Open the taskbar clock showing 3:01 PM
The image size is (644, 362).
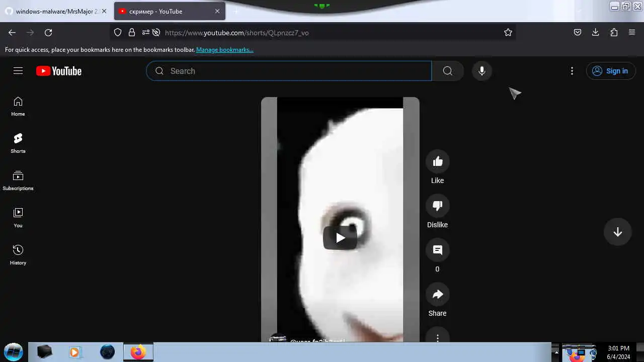[618, 352]
